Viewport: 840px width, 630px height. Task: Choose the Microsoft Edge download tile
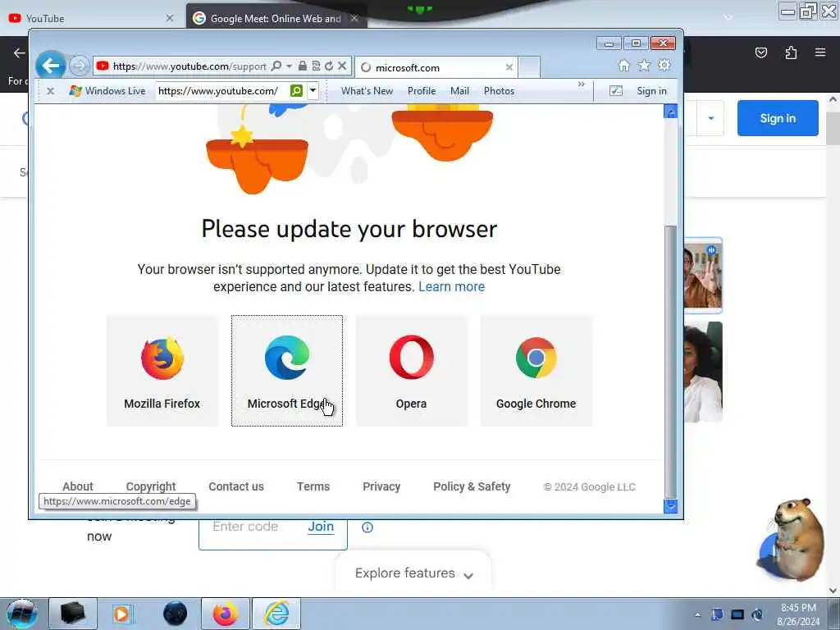287,371
